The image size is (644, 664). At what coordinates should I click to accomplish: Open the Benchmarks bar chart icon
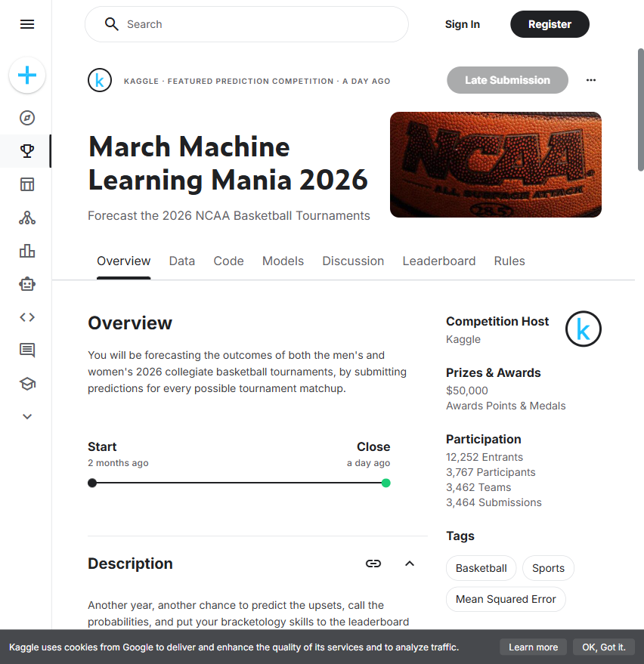tap(27, 251)
